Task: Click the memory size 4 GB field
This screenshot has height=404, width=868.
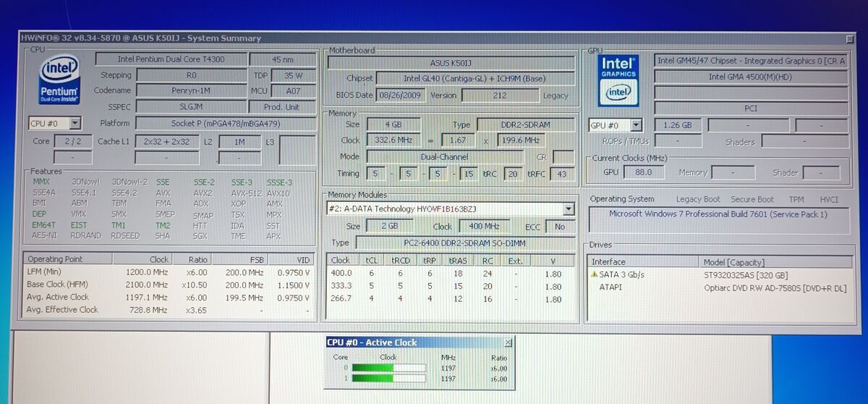Action: pyautogui.click(x=394, y=125)
